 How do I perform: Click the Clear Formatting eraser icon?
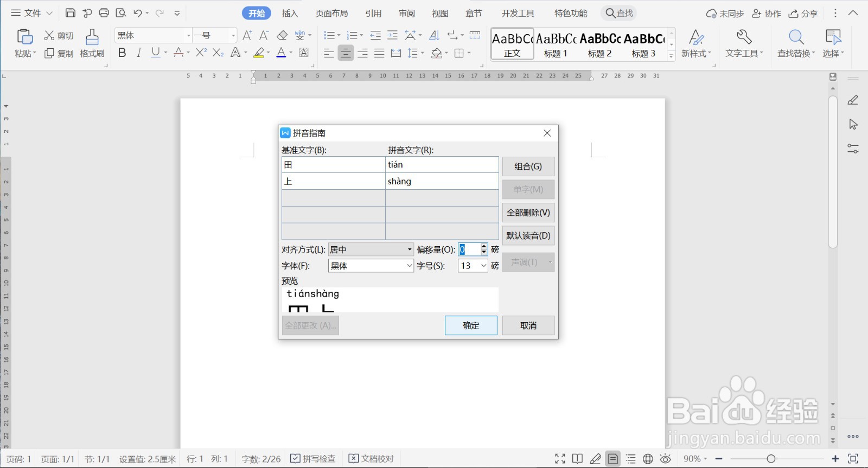(282, 36)
